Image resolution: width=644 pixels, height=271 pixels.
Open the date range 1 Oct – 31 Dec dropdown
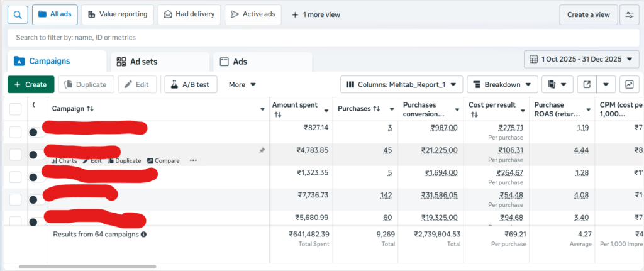click(x=581, y=59)
